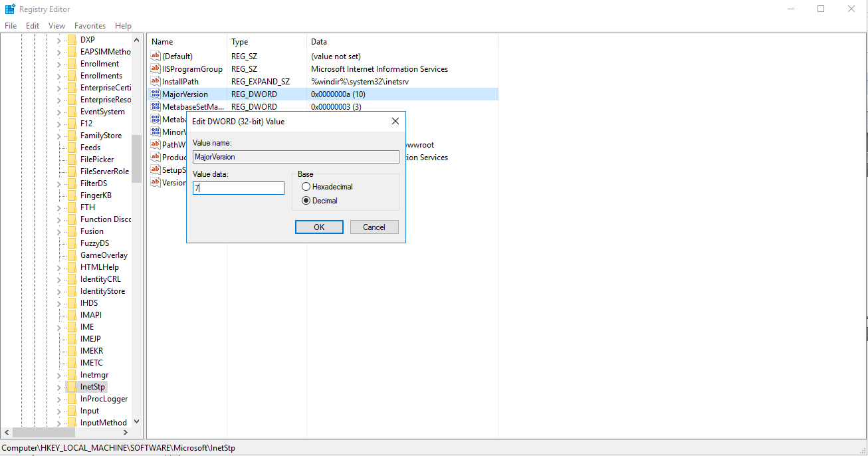Open the Favorites menu
This screenshot has height=456, width=868.
pyautogui.click(x=90, y=26)
